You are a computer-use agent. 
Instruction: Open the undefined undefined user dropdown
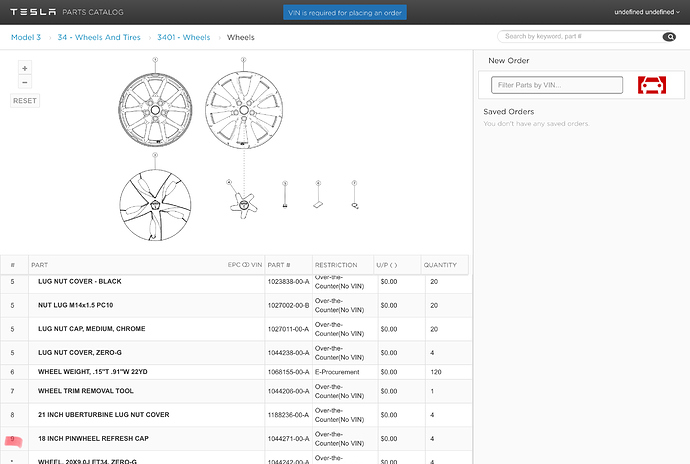coord(646,12)
